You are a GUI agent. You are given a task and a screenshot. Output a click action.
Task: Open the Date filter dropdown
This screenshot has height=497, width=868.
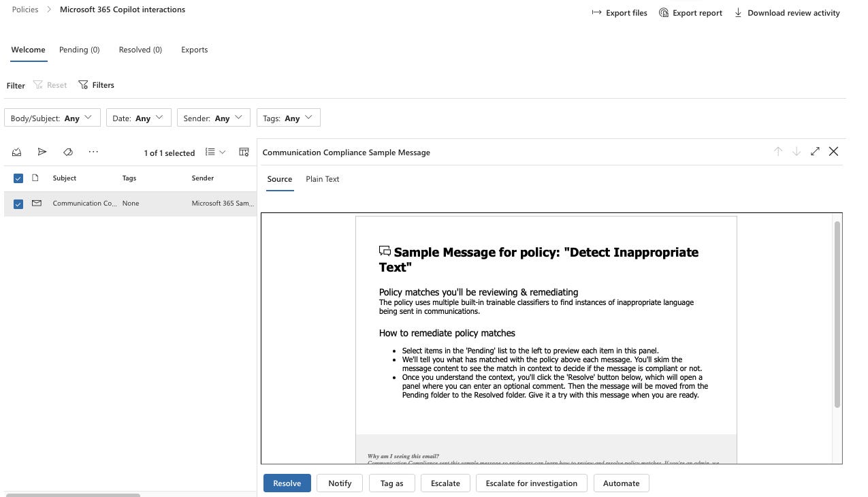coord(139,118)
